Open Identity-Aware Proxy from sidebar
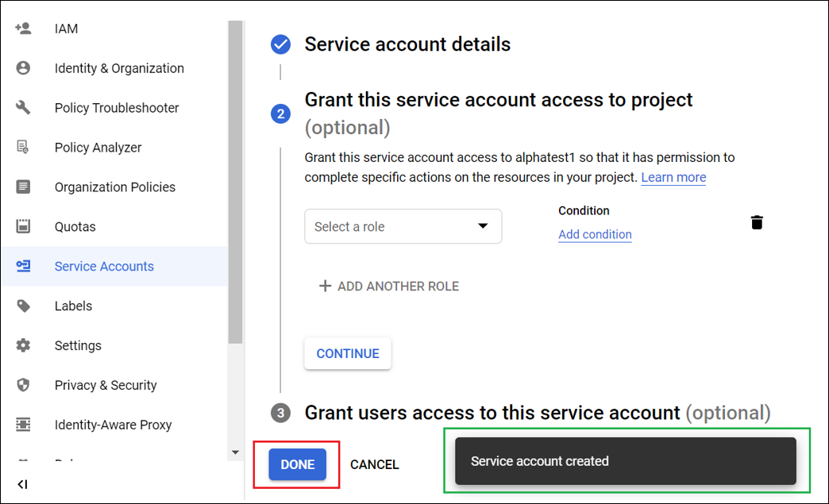Image resolution: width=829 pixels, height=504 pixels. click(x=113, y=425)
